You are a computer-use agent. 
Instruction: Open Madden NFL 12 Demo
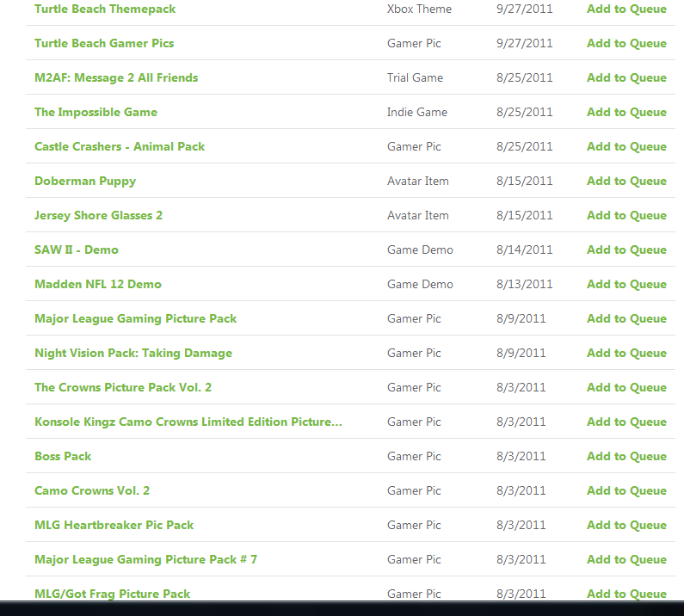[98, 285]
